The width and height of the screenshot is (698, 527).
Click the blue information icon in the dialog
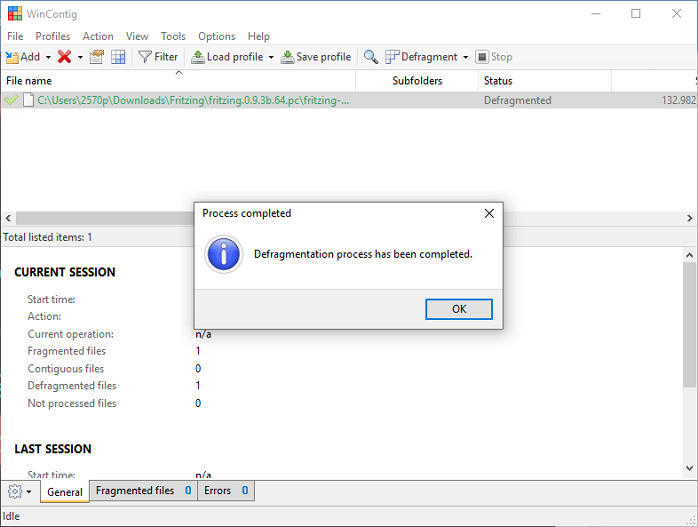223,254
